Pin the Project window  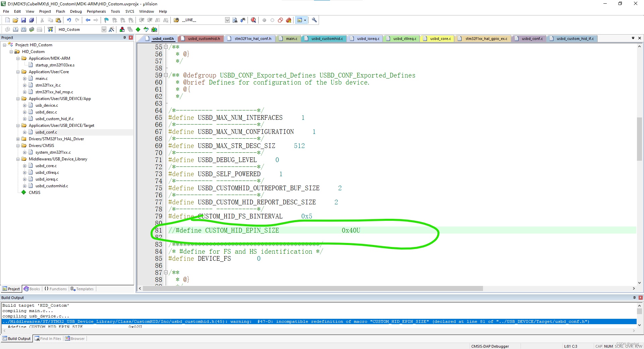pos(124,38)
